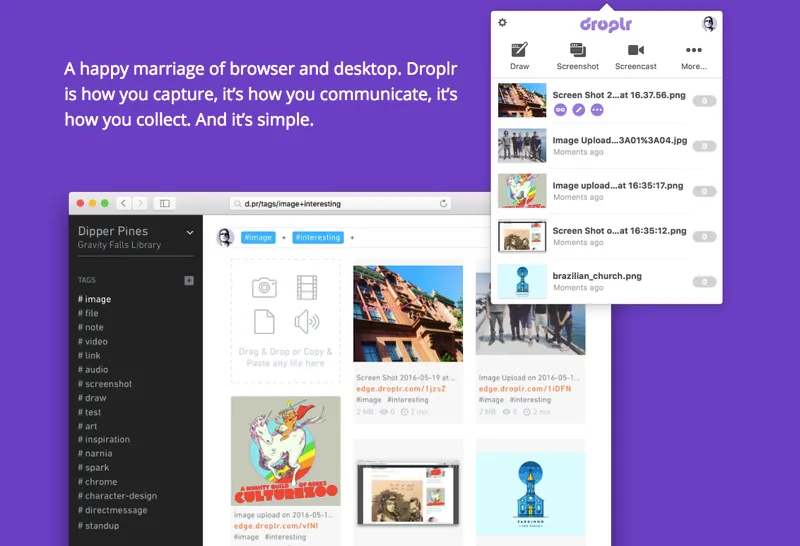Image resolution: width=800 pixels, height=546 pixels.
Task: Open Droplr settings gear
Action: 503,22
